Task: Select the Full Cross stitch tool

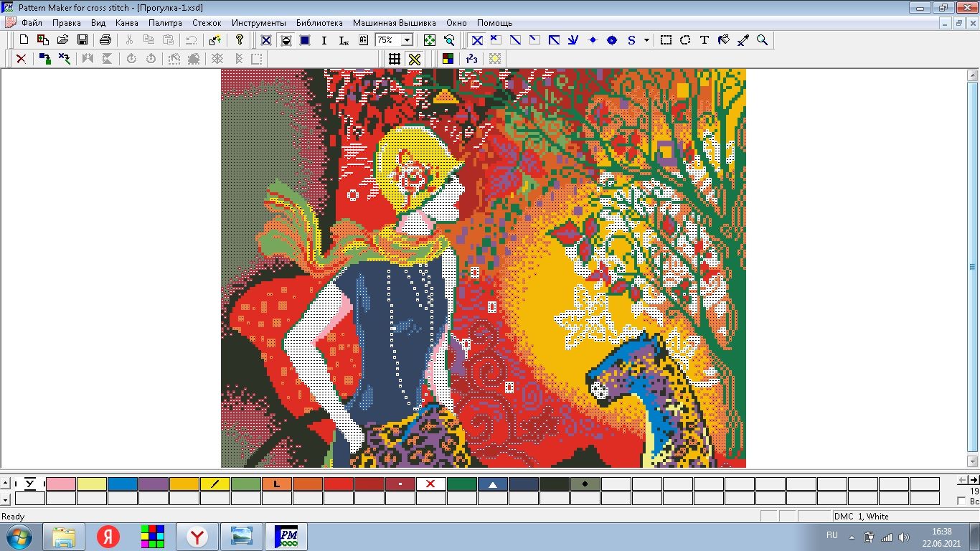Action: pos(477,40)
